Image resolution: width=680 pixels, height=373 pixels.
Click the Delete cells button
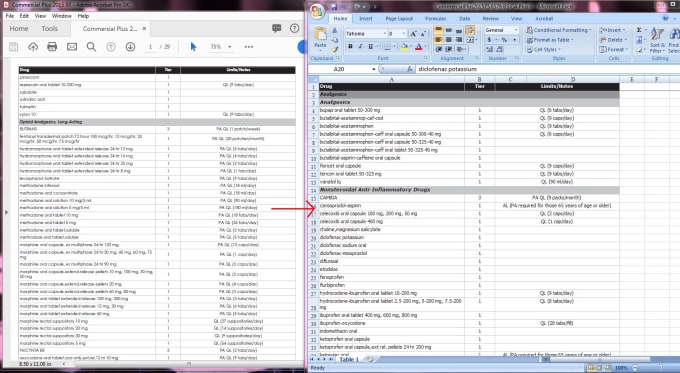[613, 40]
